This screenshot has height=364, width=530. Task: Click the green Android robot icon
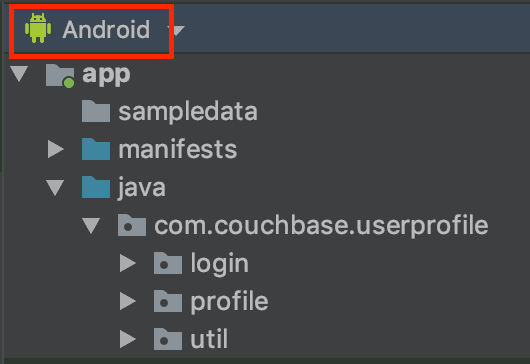tap(38, 28)
